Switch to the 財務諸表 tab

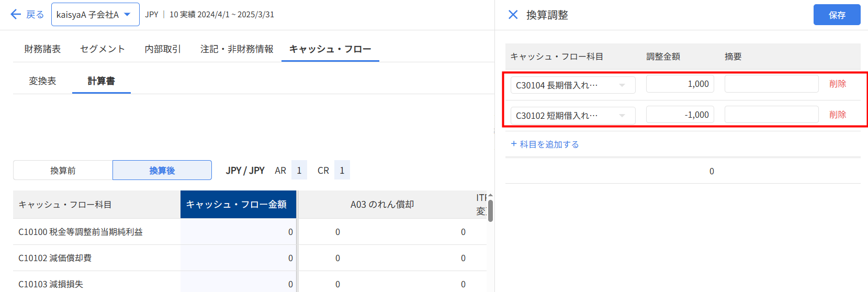pos(42,49)
